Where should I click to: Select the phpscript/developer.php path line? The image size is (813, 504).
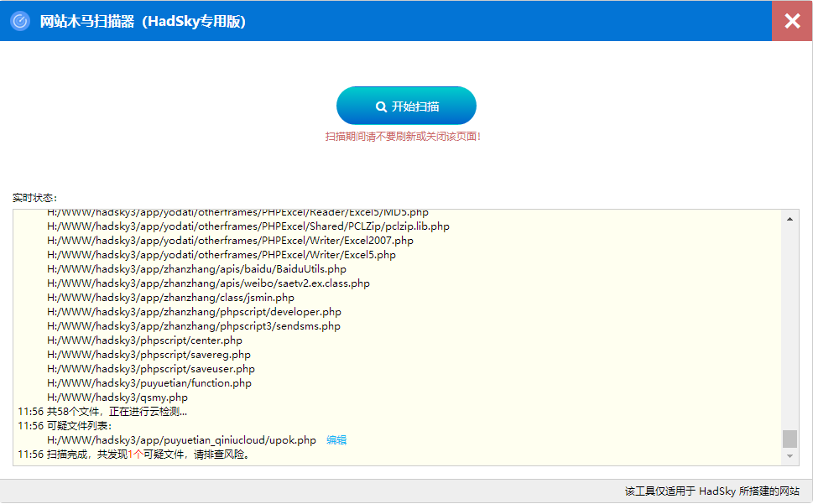point(195,312)
